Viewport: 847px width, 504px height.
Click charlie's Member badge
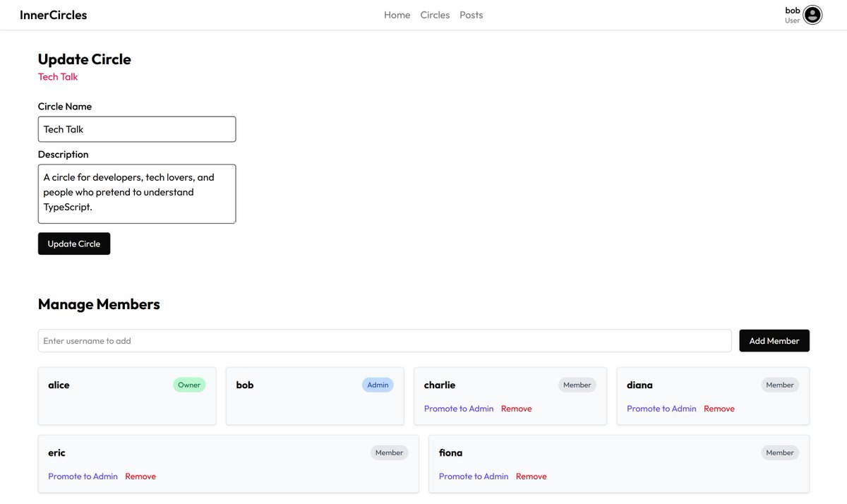[577, 385]
